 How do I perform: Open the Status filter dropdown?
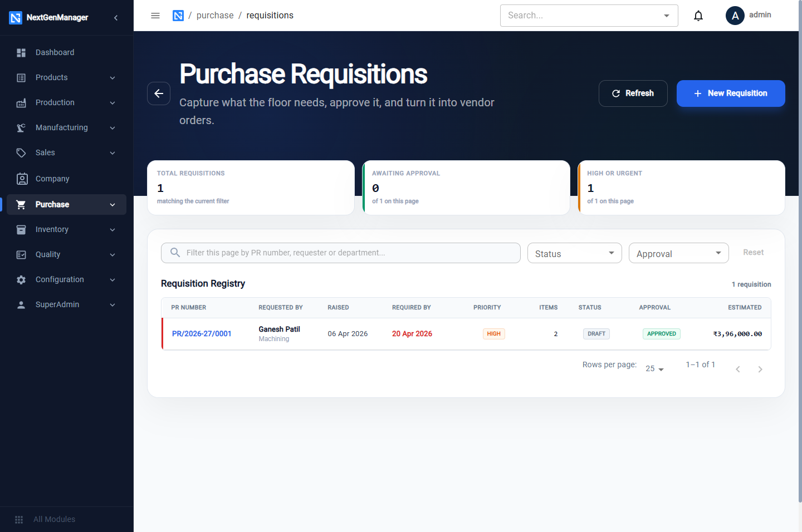point(575,253)
